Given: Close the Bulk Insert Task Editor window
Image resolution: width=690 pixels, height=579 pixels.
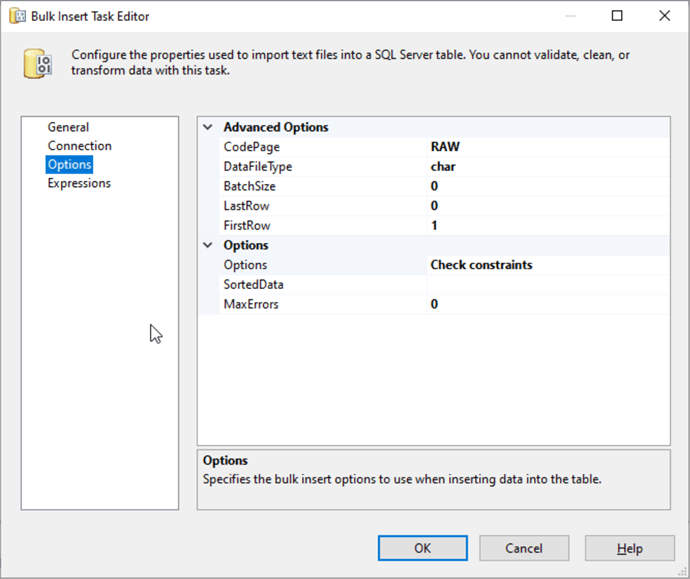Looking at the screenshot, I should [664, 16].
